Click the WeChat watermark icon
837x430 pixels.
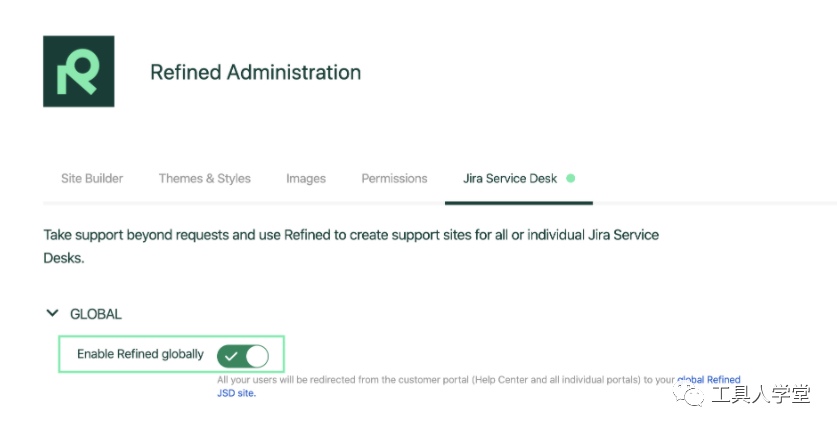688,395
